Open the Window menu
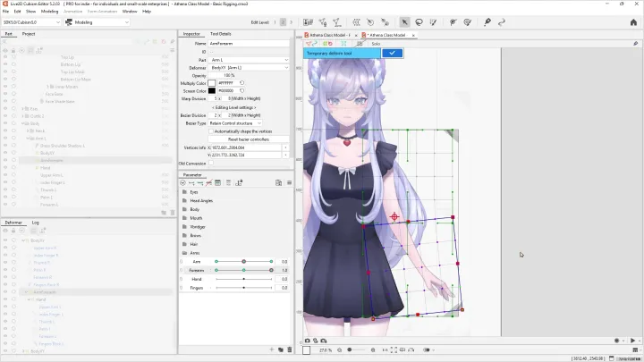This screenshot has height=362, width=644. 130,11
